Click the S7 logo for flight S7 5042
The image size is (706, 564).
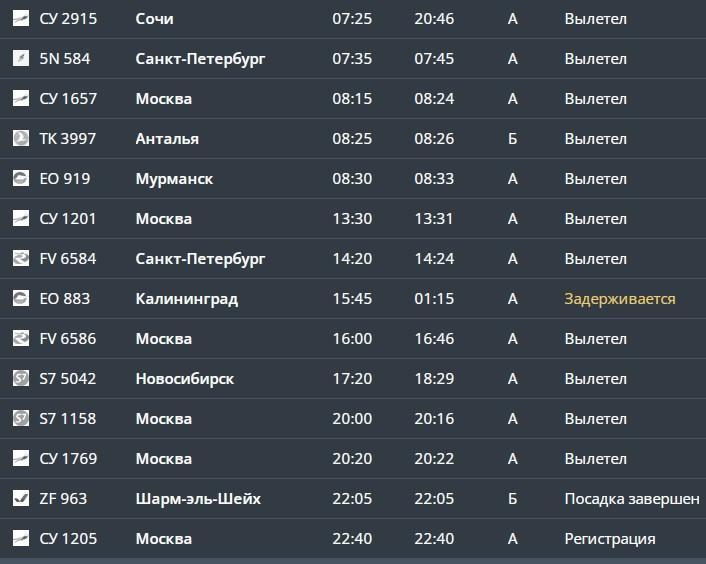[21, 379]
